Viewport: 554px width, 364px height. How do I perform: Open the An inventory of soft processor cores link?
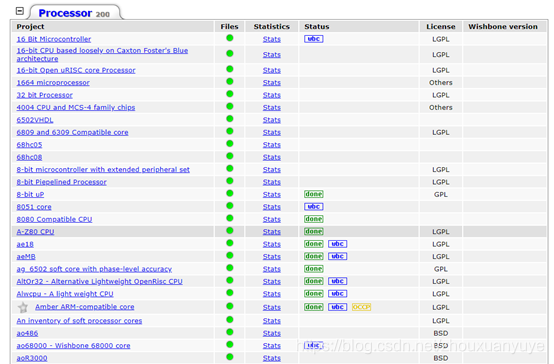click(x=79, y=321)
